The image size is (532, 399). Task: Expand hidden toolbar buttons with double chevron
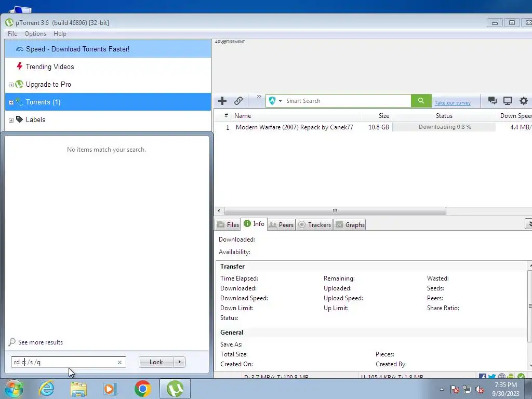pos(259,97)
